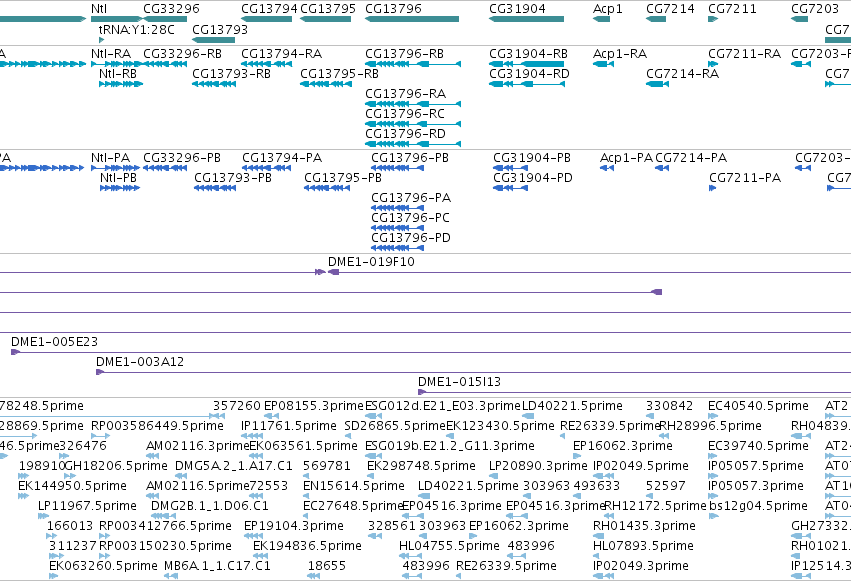851x581 pixels.
Task: Click the Acp1 gene label
Action: (x=608, y=9)
